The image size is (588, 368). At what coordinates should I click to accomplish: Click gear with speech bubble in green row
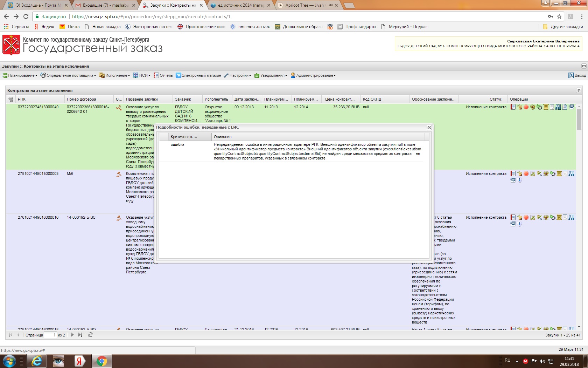click(x=539, y=107)
